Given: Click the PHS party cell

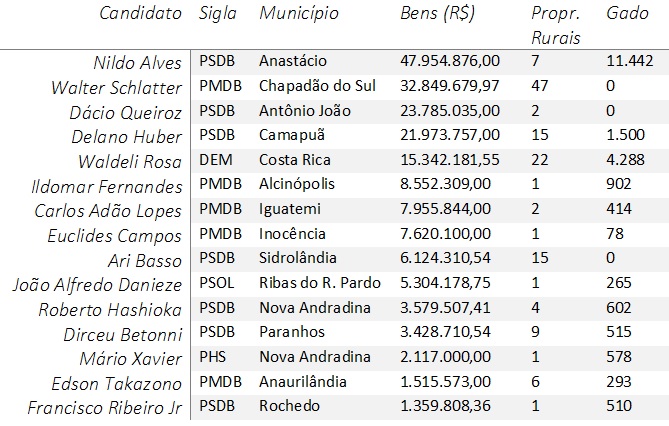Looking at the screenshot, I should tap(212, 356).
